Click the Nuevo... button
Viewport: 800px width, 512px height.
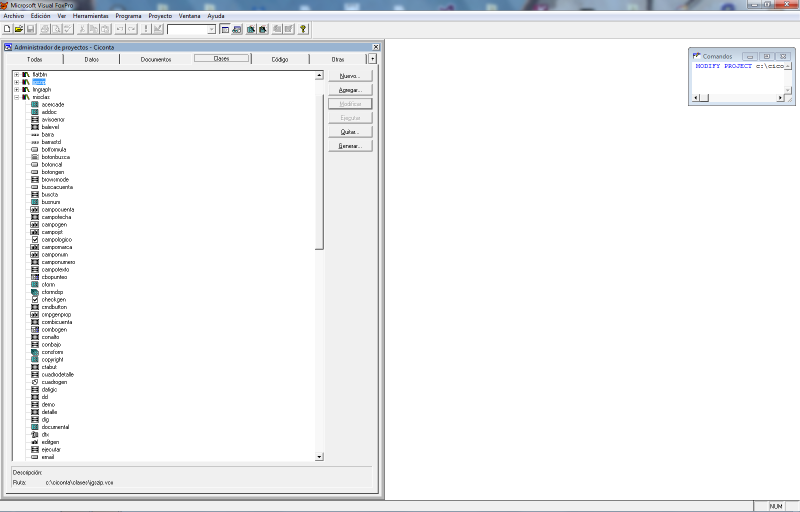350,76
